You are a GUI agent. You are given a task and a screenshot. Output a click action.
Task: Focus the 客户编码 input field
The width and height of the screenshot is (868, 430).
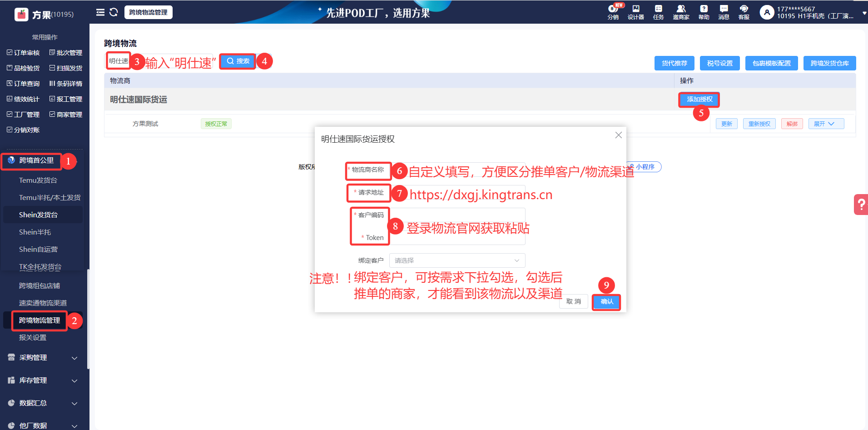[457, 215]
